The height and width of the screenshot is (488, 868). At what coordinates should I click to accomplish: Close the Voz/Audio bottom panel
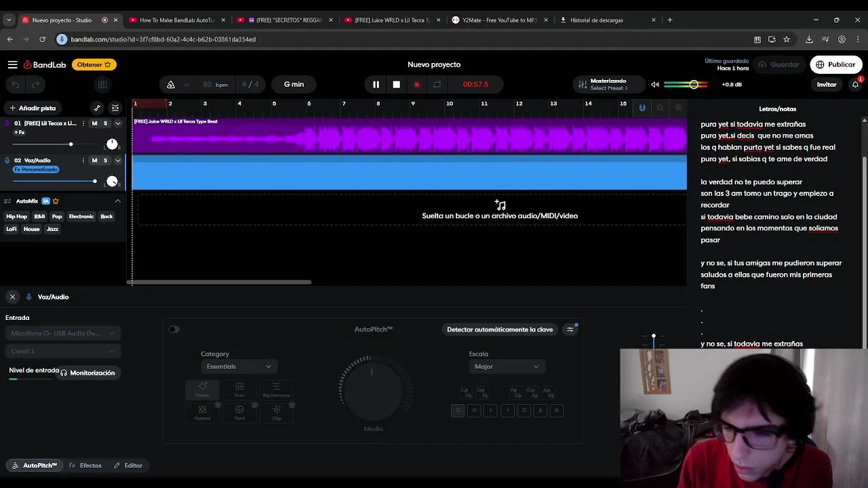(12, 297)
